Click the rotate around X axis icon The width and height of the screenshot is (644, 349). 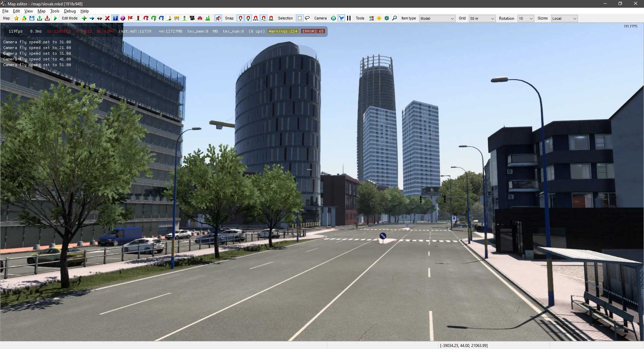(146, 18)
